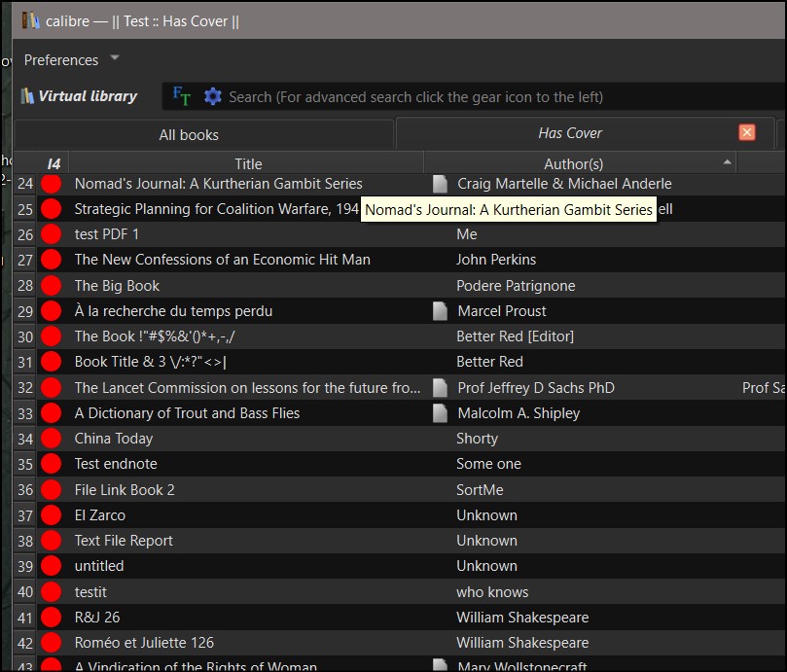Click the document icon beside Craig Martelle
The height and width of the screenshot is (672, 787).
click(x=440, y=184)
